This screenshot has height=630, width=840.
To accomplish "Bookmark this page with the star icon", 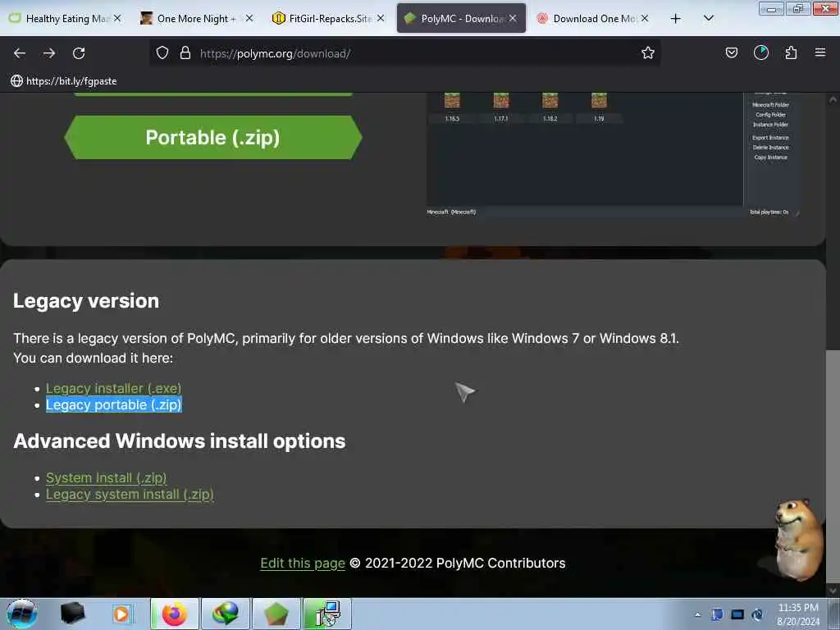I will [648, 53].
